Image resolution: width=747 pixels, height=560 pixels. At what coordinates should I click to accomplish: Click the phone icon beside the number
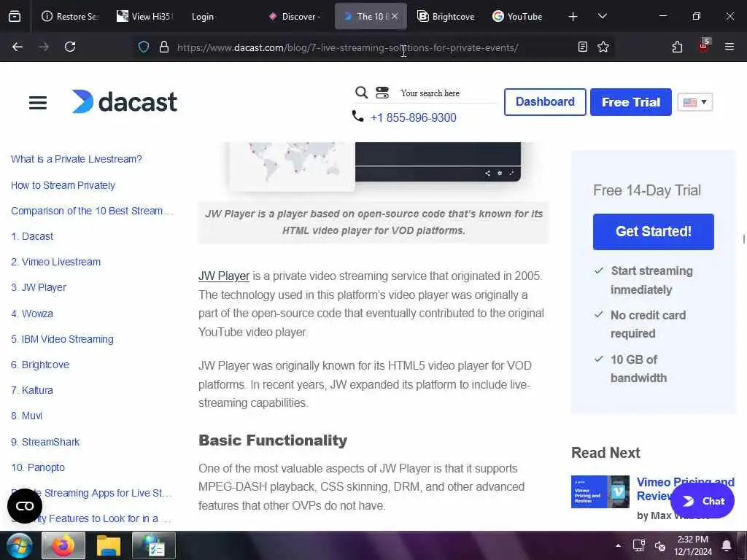357,116
